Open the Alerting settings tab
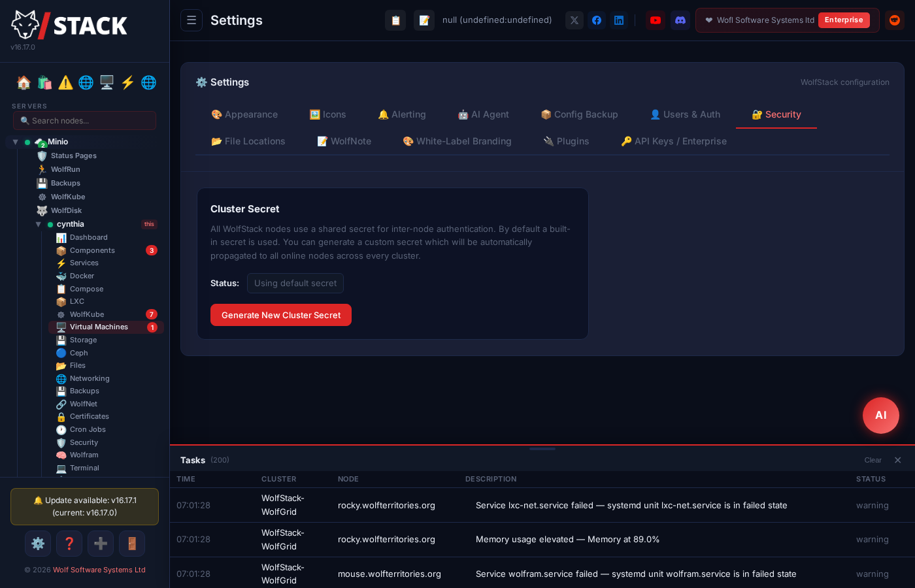The height and width of the screenshot is (588, 915). tap(402, 114)
